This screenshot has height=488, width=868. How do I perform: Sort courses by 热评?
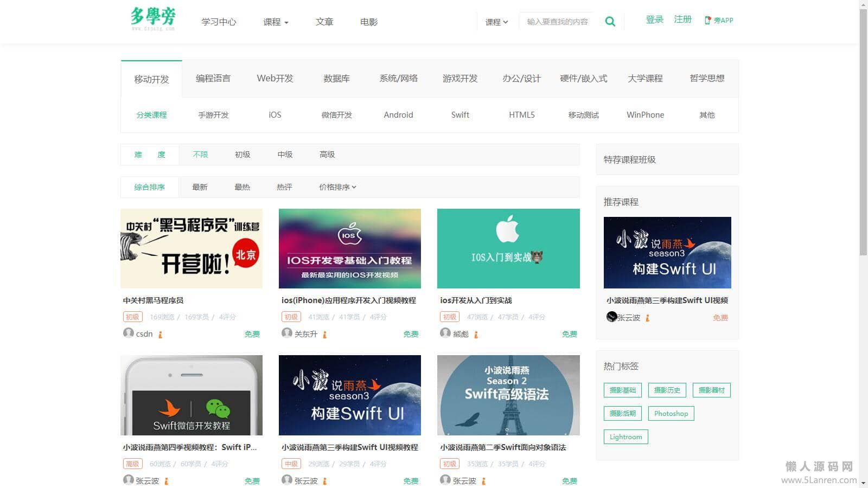tap(284, 187)
